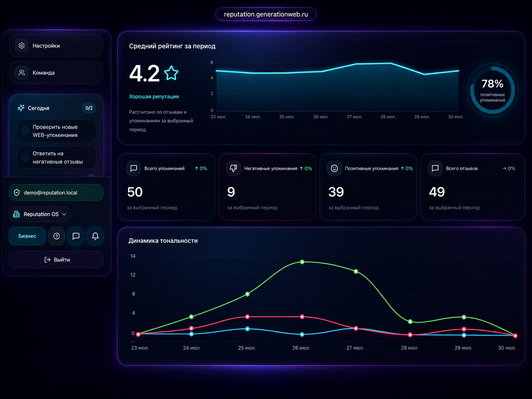
Task: Click the 78% positive mentions ring
Action: pos(493,91)
